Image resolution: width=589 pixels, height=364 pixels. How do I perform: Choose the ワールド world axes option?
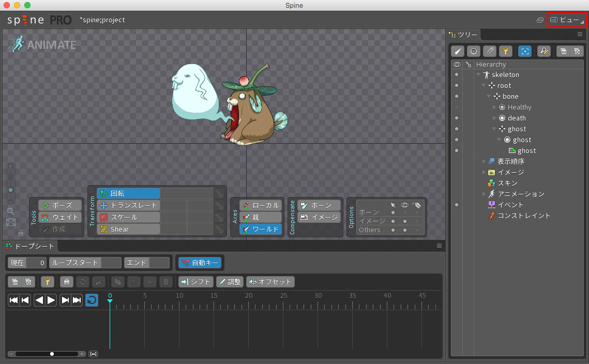click(x=261, y=229)
